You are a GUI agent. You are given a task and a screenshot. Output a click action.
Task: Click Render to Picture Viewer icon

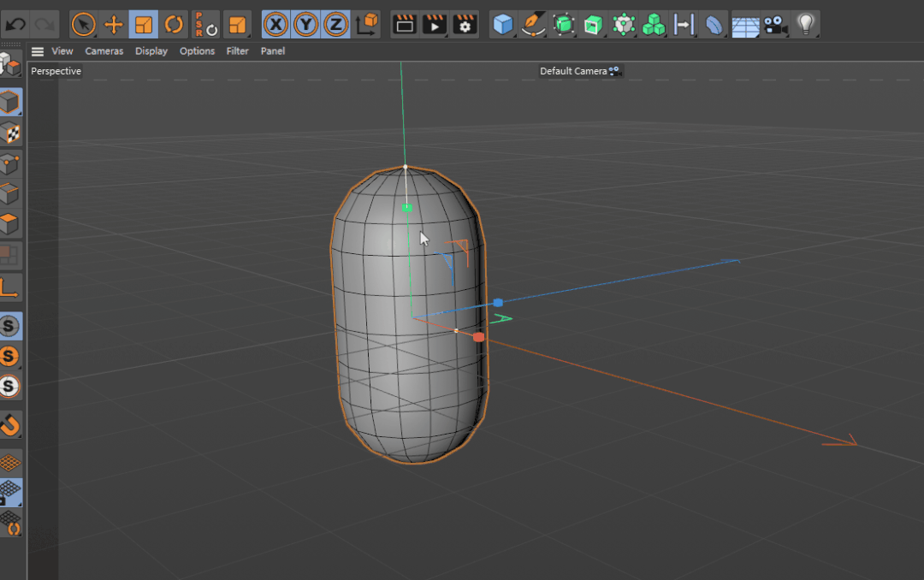click(435, 25)
